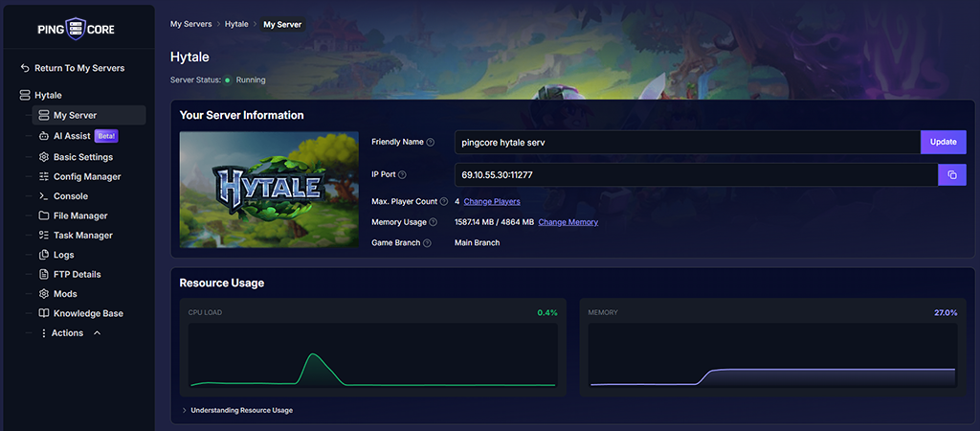Click the Return To My Servers arrow icon

point(25,68)
